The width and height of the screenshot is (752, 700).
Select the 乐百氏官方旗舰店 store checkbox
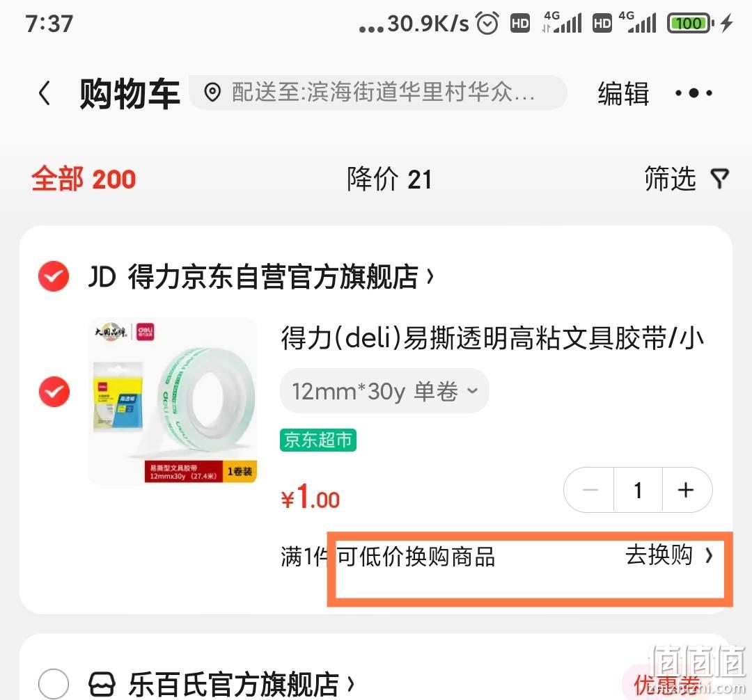(x=54, y=684)
